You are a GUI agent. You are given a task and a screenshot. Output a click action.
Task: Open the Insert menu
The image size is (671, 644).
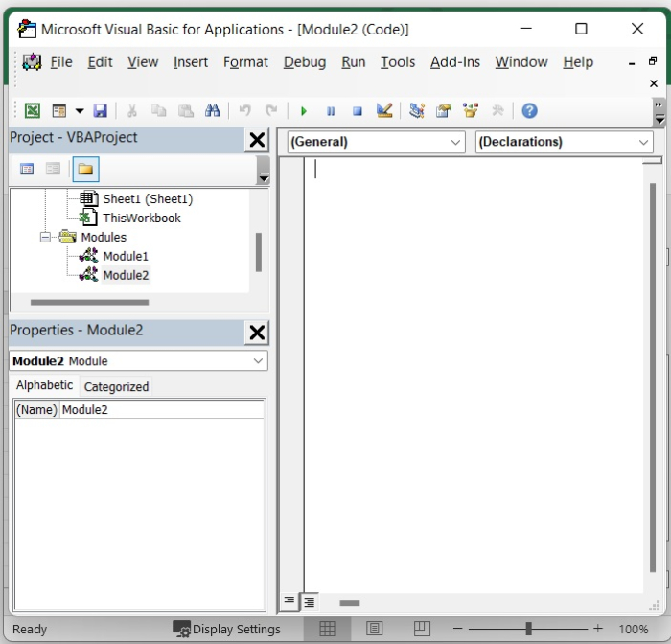coord(191,62)
